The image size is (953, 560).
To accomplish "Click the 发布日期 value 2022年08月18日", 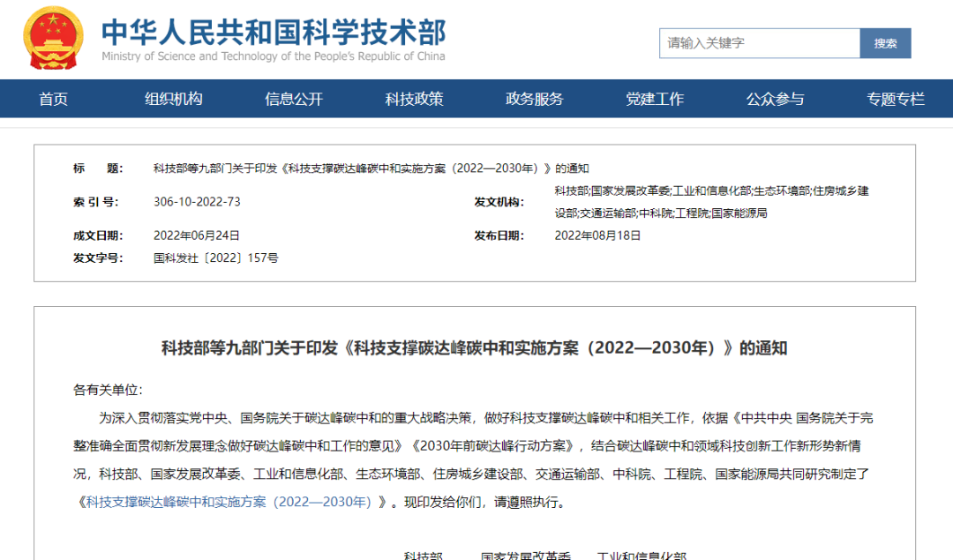I will click(597, 235).
